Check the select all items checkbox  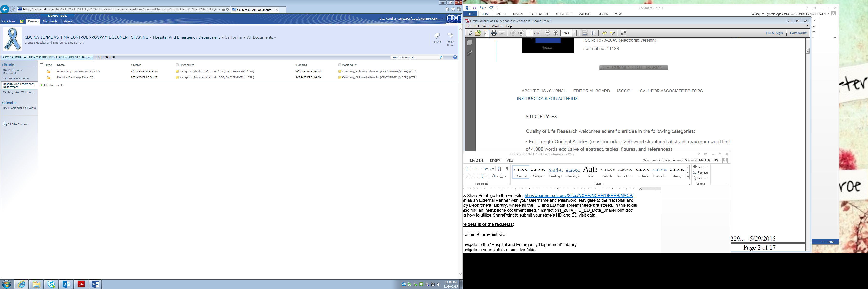[x=42, y=65]
